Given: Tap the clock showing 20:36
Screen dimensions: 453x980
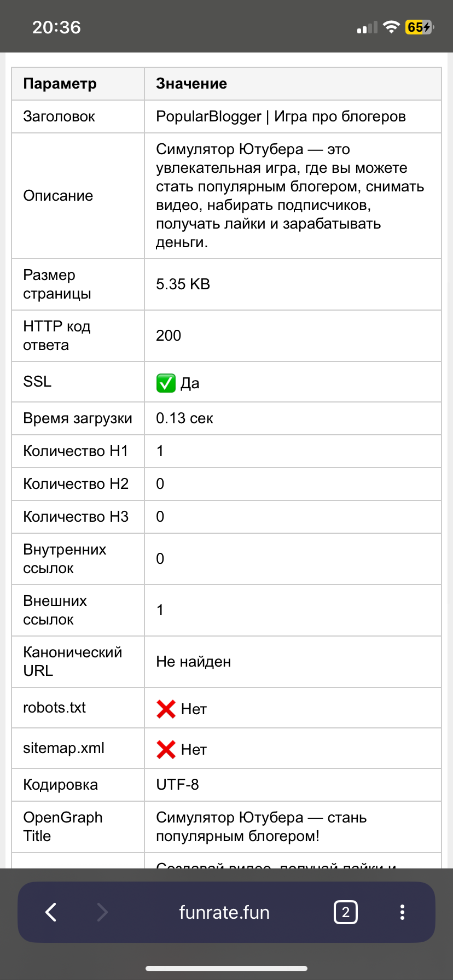Looking at the screenshot, I should click(56, 27).
